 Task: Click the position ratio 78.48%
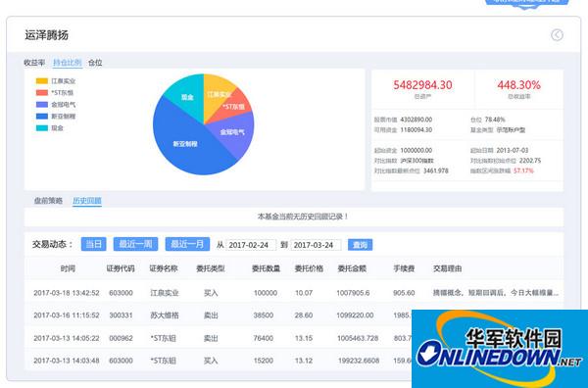[495, 120]
